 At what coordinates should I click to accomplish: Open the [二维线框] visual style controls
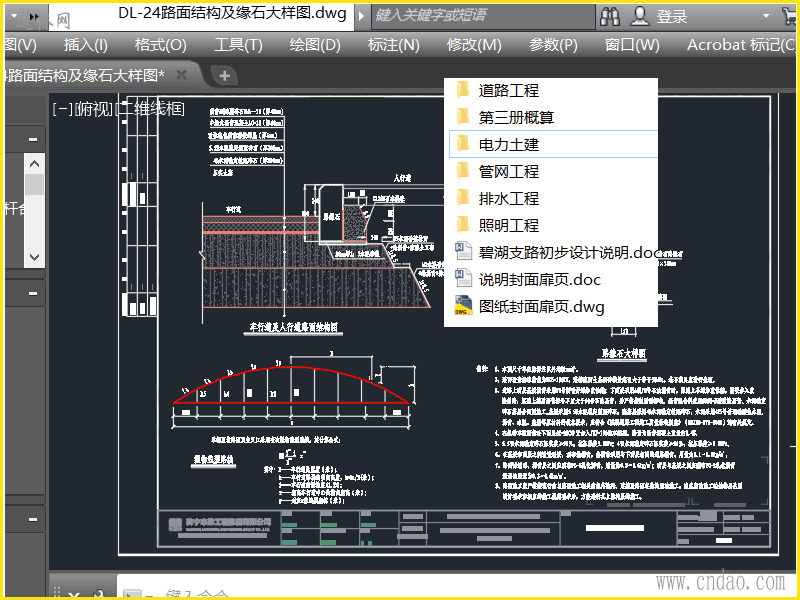[150, 109]
